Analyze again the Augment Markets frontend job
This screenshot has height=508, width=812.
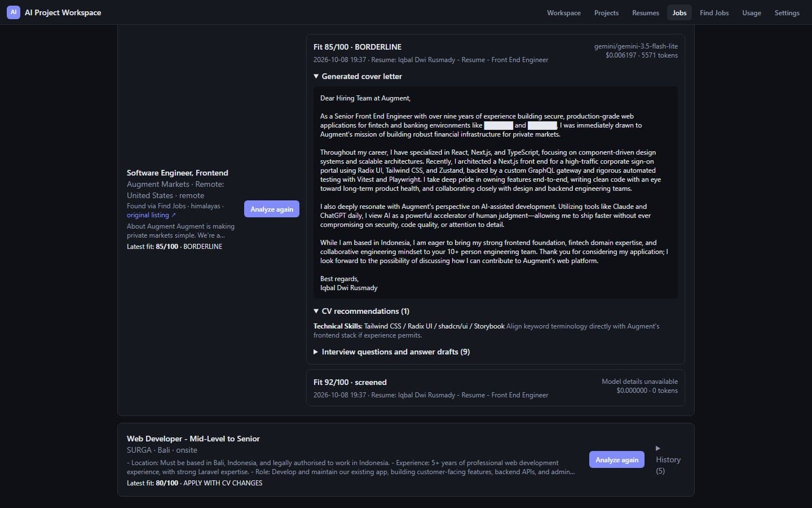click(x=272, y=209)
